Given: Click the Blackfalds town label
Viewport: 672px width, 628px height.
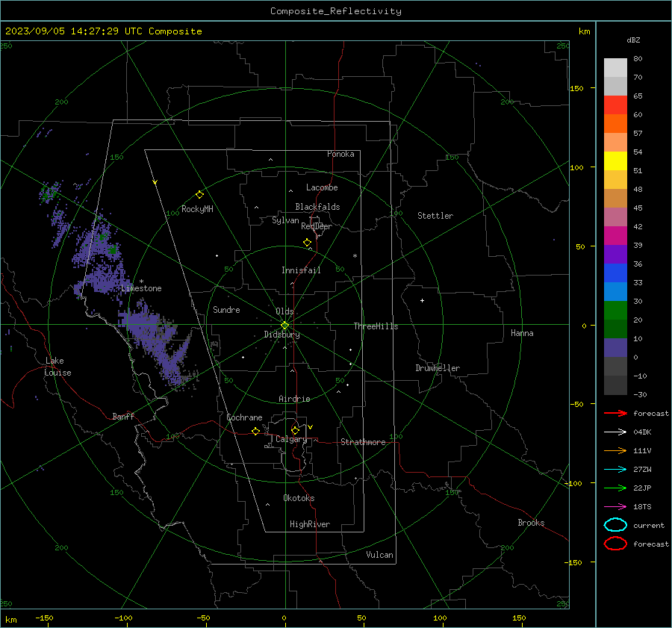Looking at the screenshot, I should point(317,207).
